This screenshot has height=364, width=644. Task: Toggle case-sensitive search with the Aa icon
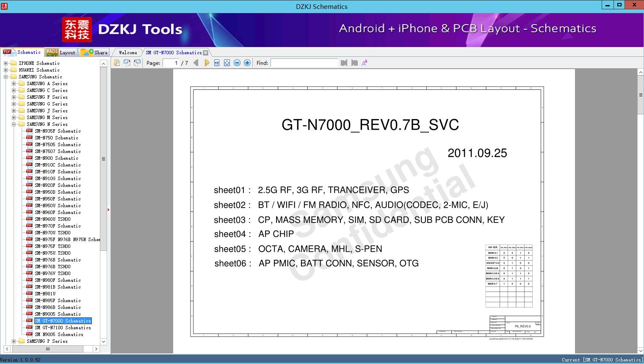coord(364,62)
